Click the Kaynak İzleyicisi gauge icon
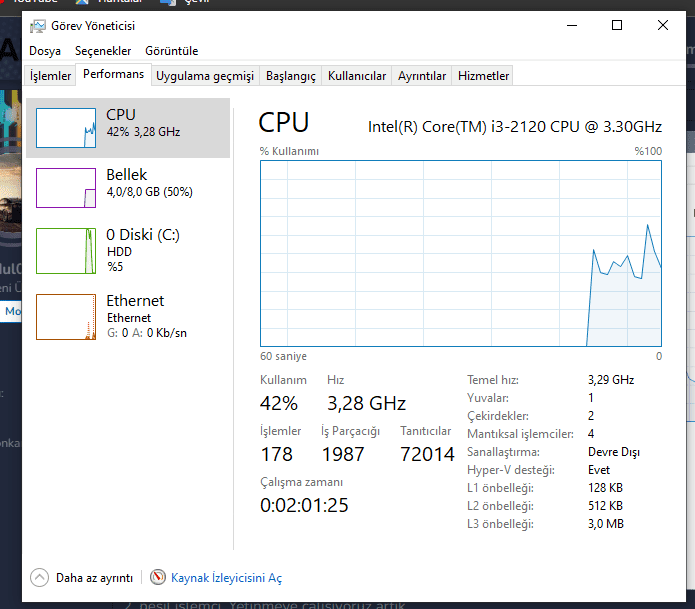Screen dimensions: 695x609 [x=158, y=577]
